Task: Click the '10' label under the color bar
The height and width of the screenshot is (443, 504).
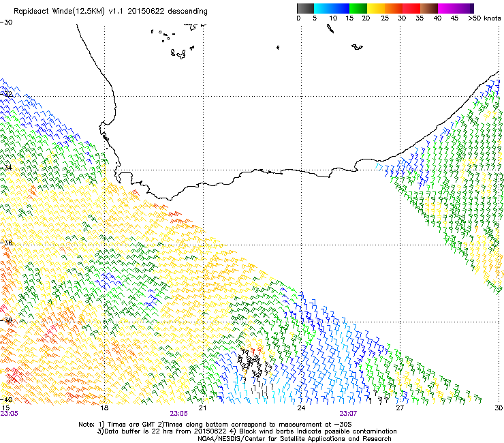Action: (x=333, y=18)
